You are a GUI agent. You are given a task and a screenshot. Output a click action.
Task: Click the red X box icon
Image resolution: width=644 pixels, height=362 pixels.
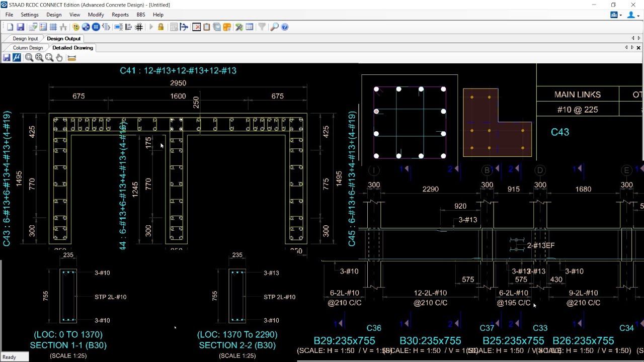[x=197, y=27]
